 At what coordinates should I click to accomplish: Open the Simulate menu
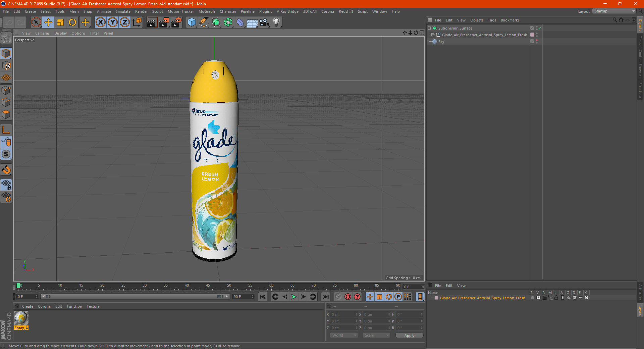click(x=123, y=11)
